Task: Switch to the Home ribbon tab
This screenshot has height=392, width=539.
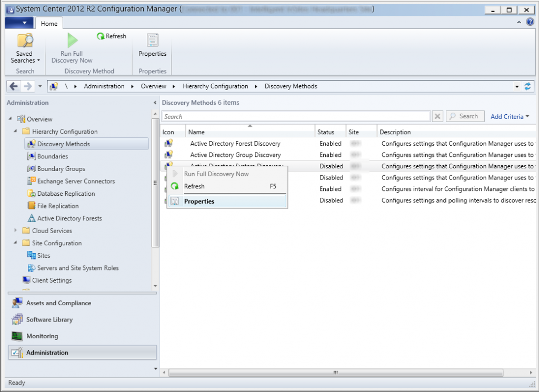Action: [49, 23]
